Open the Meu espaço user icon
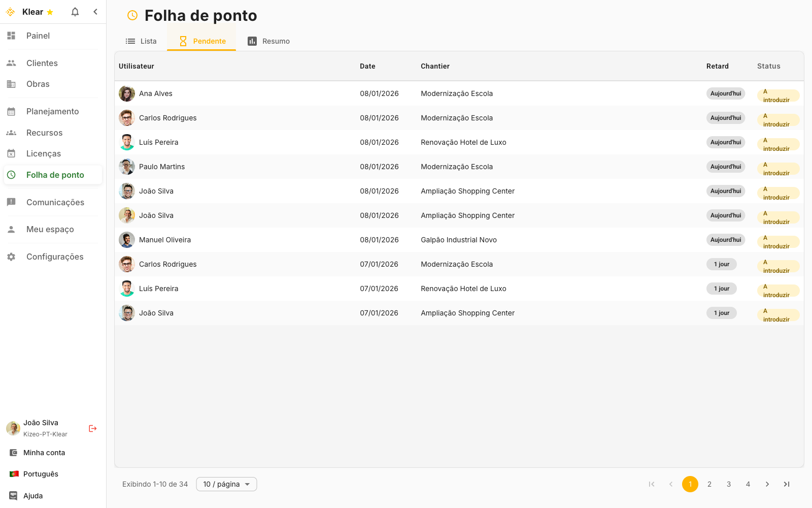Viewport: 812px width, 508px height. (11, 229)
